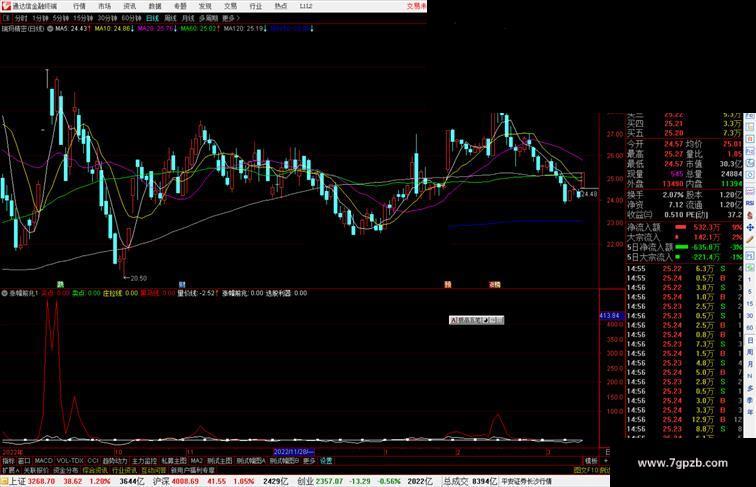The height and width of the screenshot is (487, 756).
Task: Select the MACD indicator tab
Action: (x=44, y=461)
